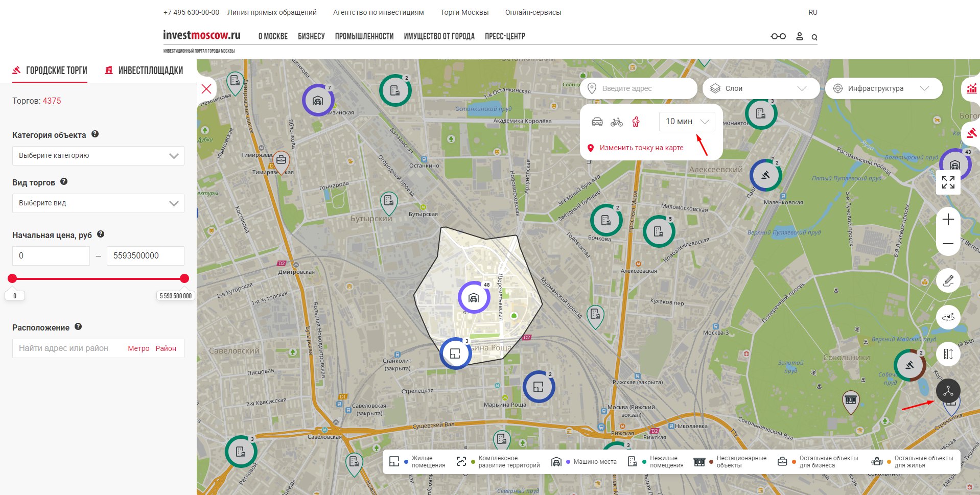Click residential cluster marker below highlighted zone
This screenshot has width=980, height=495.
(455, 353)
